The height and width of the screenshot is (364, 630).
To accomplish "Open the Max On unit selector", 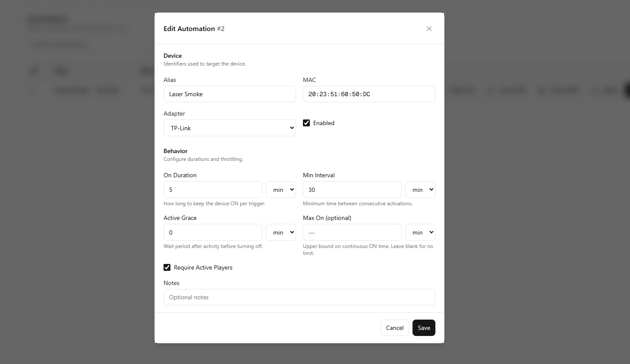I will (x=420, y=232).
